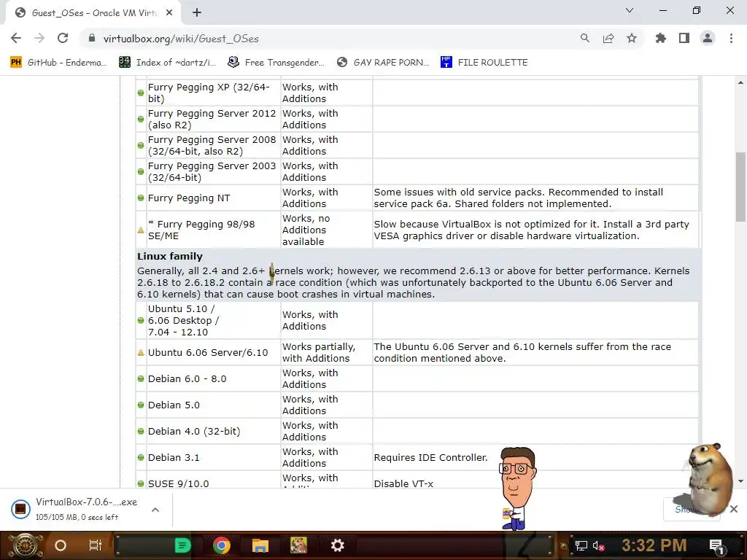The height and width of the screenshot is (560, 747).
Task: Click warning triangle beside Ubuntu 6.06 Server
Action: point(141,353)
